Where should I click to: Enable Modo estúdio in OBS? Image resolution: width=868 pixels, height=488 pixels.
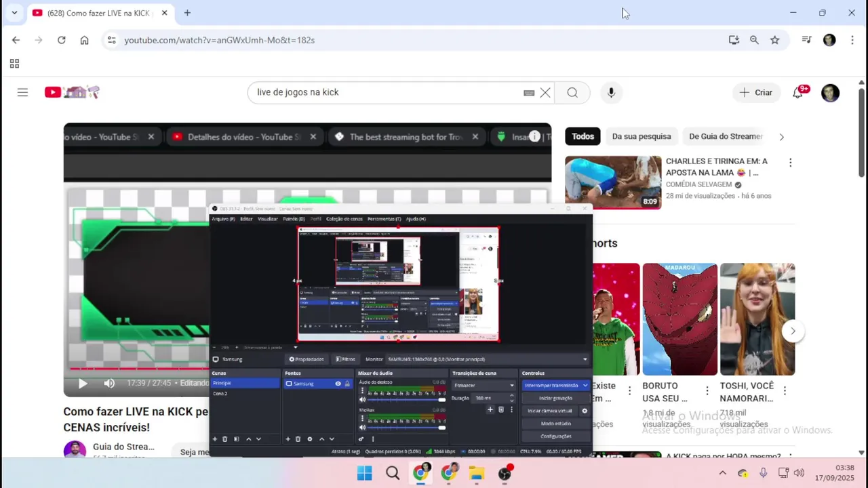point(555,424)
